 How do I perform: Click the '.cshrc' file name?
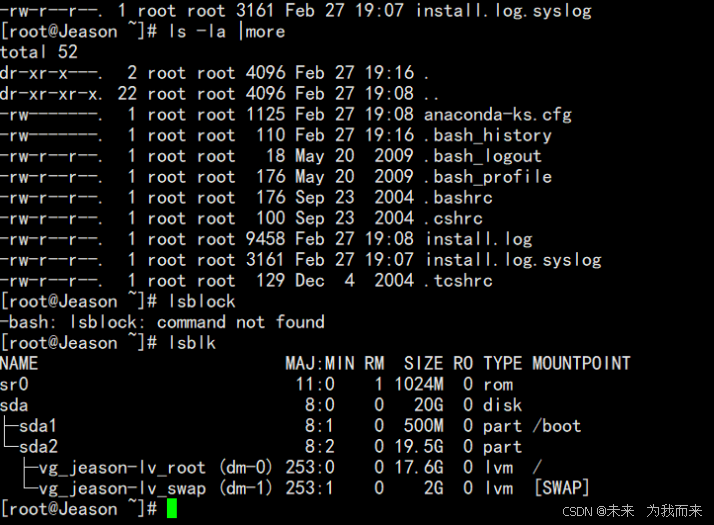click(453, 219)
